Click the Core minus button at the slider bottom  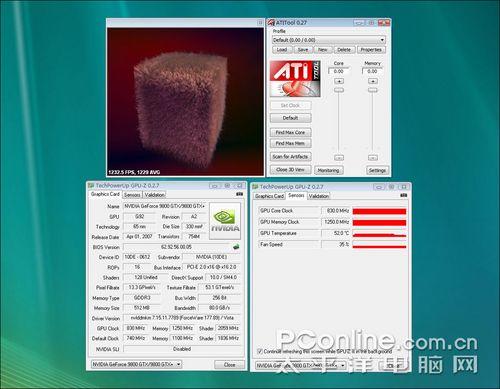pyautogui.click(x=339, y=157)
